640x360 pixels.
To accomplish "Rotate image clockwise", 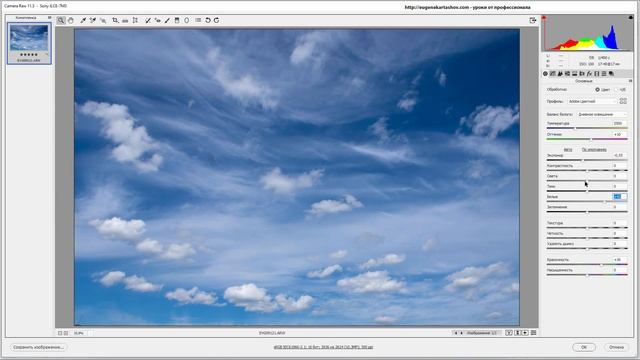I will (216, 20).
